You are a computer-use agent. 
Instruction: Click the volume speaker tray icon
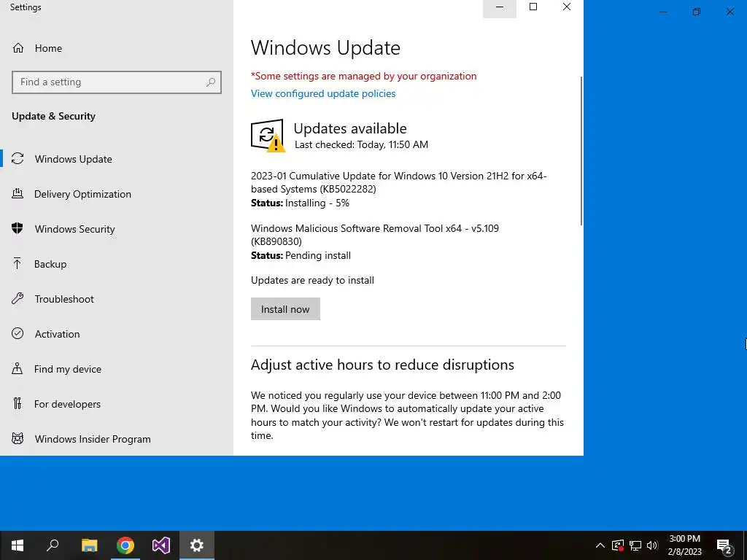pyautogui.click(x=652, y=545)
